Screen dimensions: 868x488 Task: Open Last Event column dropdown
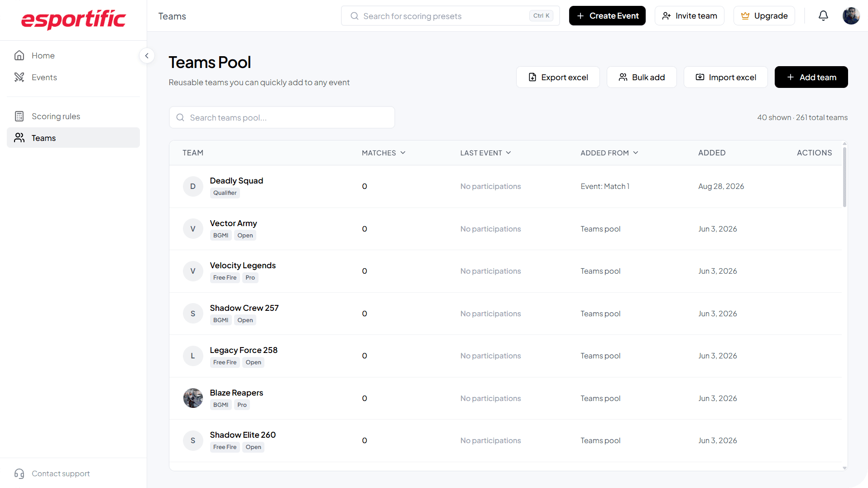485,153
